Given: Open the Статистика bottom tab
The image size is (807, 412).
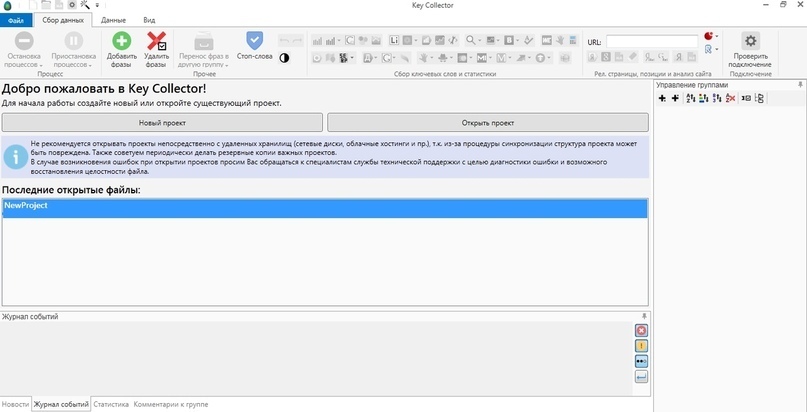Looking at the screenshot, I should 111,404.
